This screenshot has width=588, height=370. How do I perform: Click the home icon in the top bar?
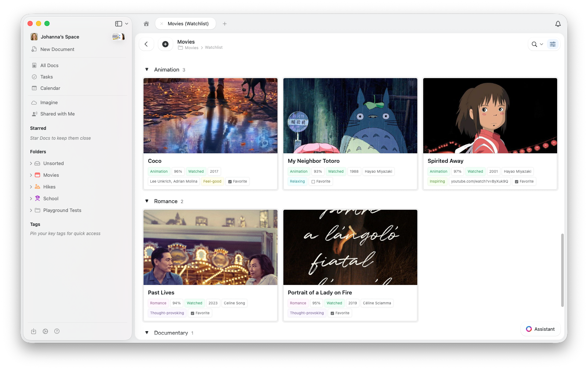pyautogui.click(x=146, y=23)
